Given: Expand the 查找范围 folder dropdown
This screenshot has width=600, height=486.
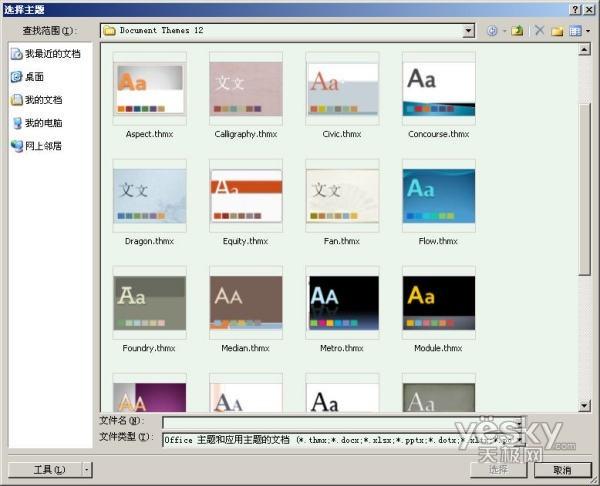Looking at the screenshot, I should click(x=468, y=31).
